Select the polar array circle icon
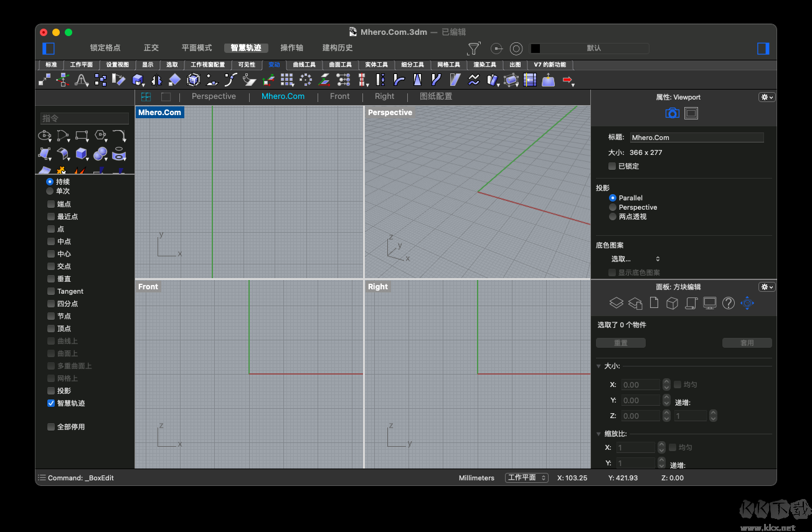Viewport: 812px width, 532px height. click(306, 80)
